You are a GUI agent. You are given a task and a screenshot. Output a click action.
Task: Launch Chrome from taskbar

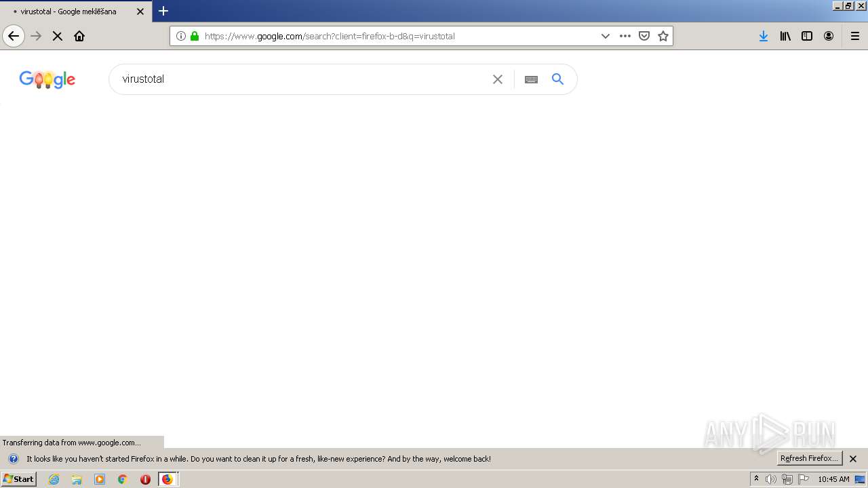tap(123, 479)
